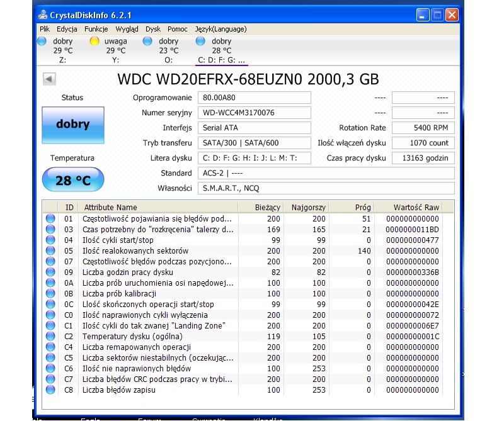This screenshot has height=421, width=504.
Task: Go to previous disk with left arrow
Action: pyautogui.click(x=49, y=79)
